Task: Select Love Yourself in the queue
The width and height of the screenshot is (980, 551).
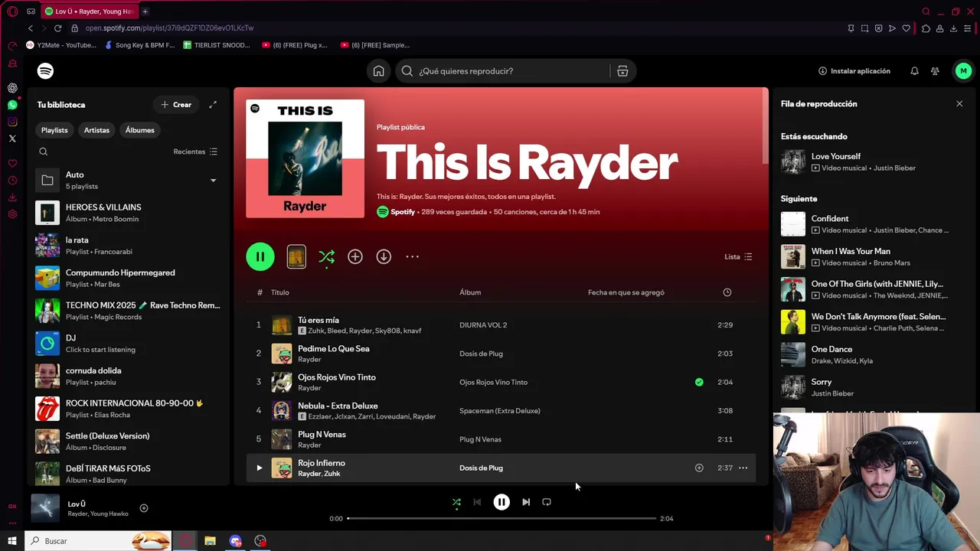Action: (x=873, y=161)
